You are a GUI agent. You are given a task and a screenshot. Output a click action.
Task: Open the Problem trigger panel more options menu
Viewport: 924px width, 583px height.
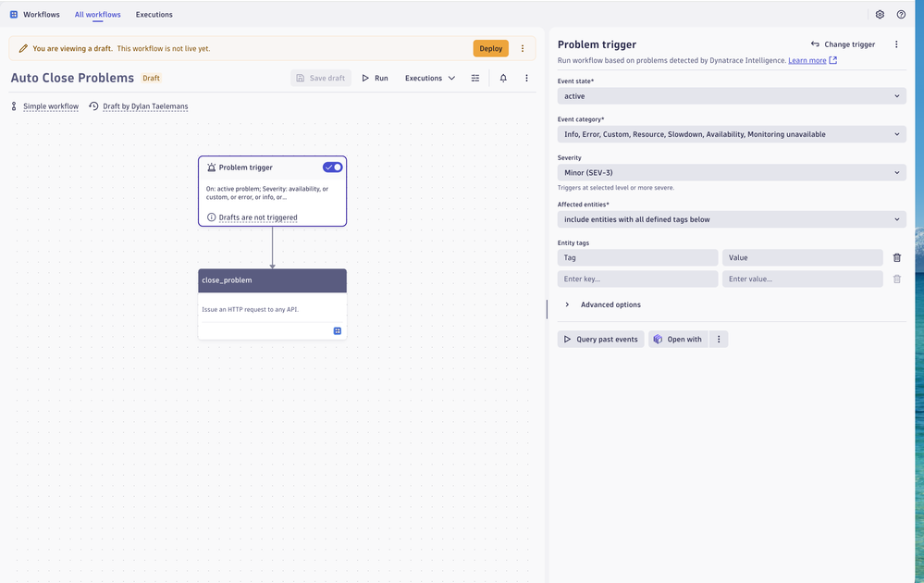(896, 44)
